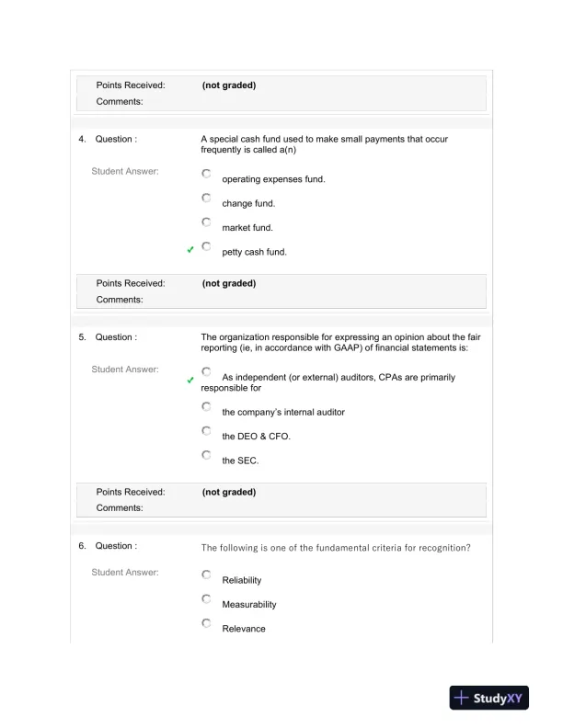This screenshot has height=728, width=563.
Task: Click the 'Comments' label under question 5
Action: coord(120,507)
